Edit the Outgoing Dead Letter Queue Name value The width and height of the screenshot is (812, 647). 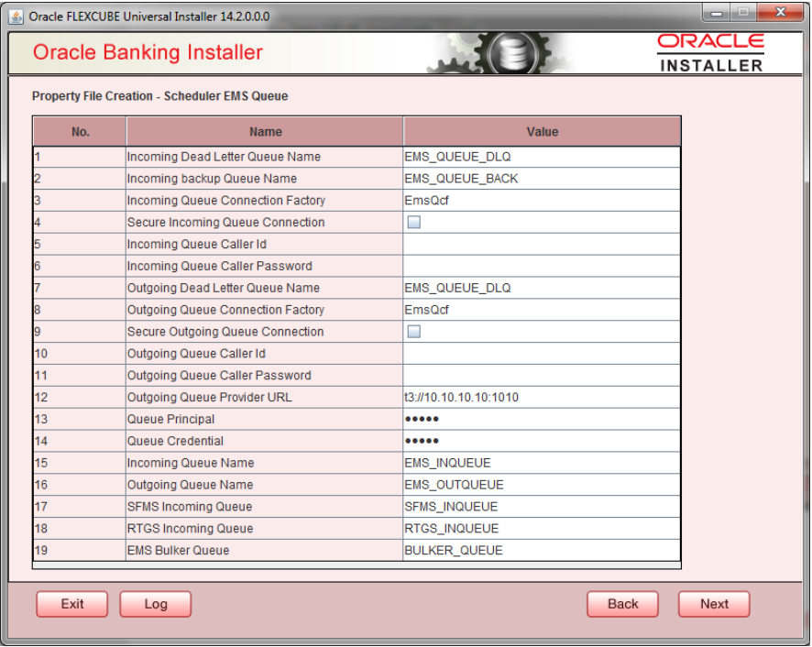542,288
